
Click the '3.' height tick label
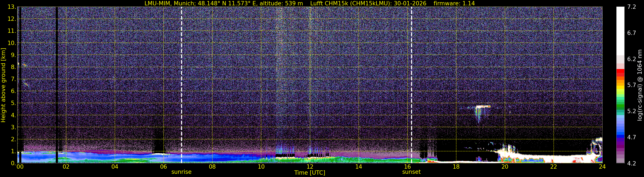[13, 127]
